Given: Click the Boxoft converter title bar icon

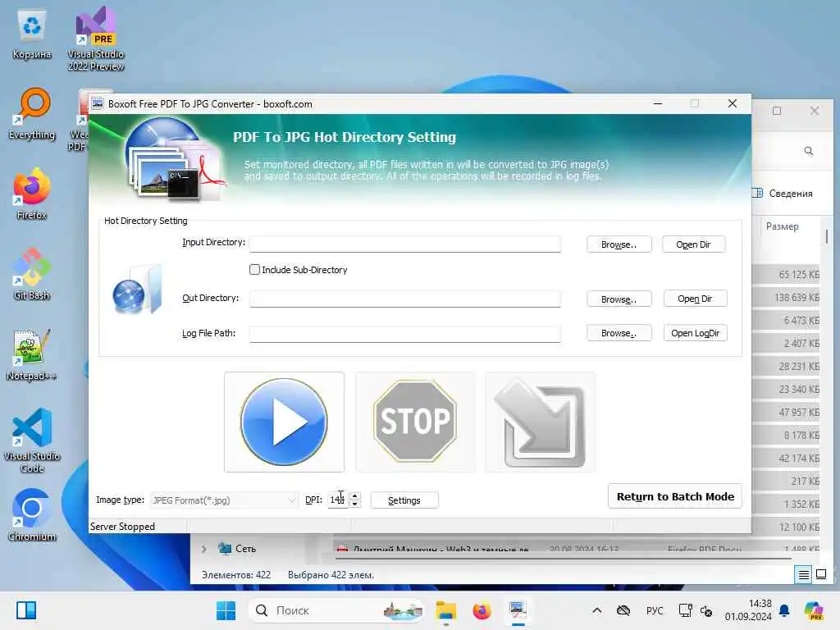Looking at the screenshot, I should pyautogui.click(x=97, y=103).
